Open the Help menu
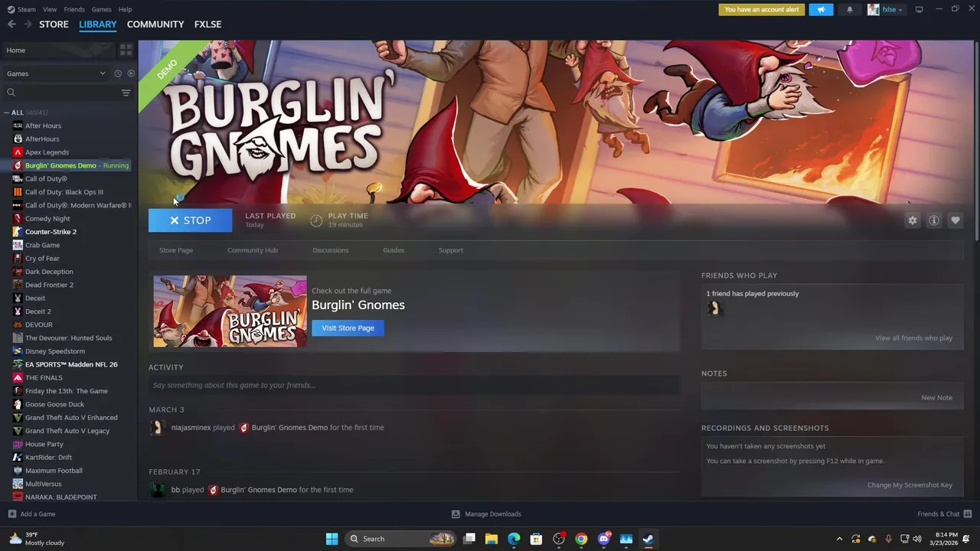 click(125, 9)
